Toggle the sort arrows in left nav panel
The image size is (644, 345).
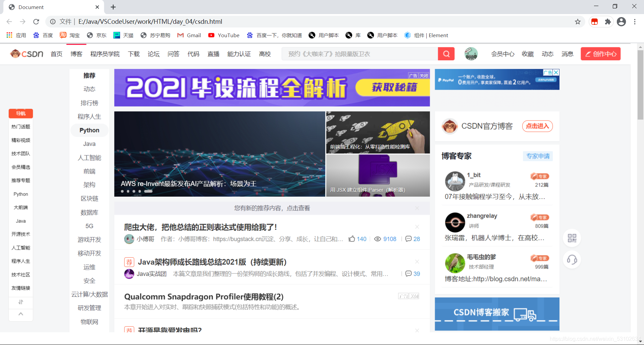tap(21, 302)
